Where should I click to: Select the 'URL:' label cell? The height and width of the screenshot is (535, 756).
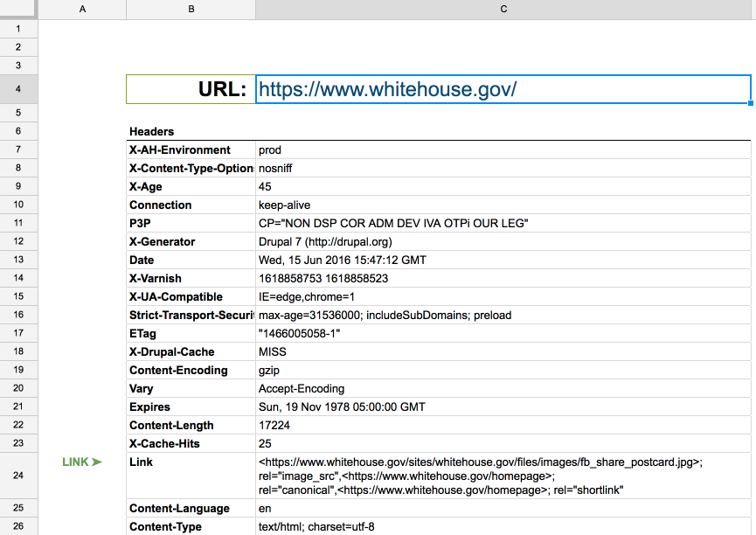coord(191,89)
